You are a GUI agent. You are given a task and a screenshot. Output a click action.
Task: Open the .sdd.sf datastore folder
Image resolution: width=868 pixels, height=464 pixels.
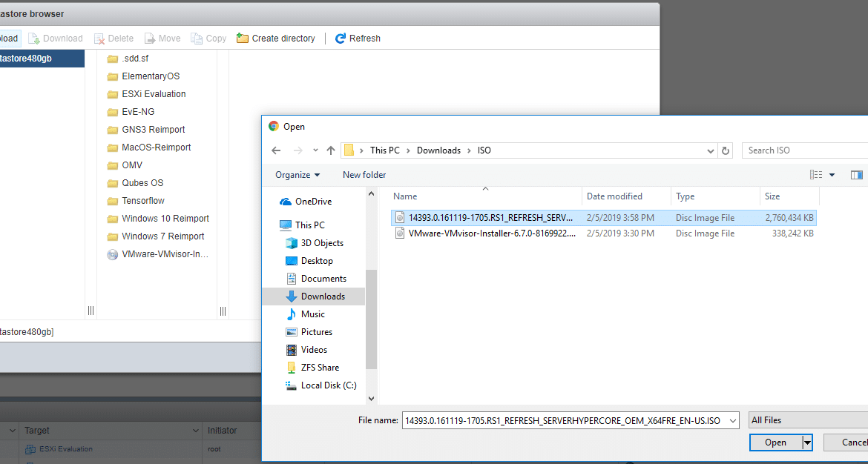point(128,59)
